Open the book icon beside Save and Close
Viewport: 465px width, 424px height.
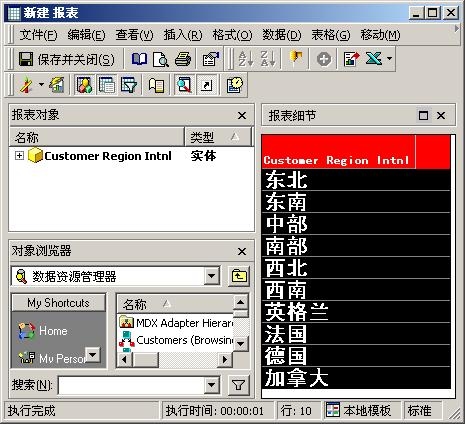pos(139,59)
